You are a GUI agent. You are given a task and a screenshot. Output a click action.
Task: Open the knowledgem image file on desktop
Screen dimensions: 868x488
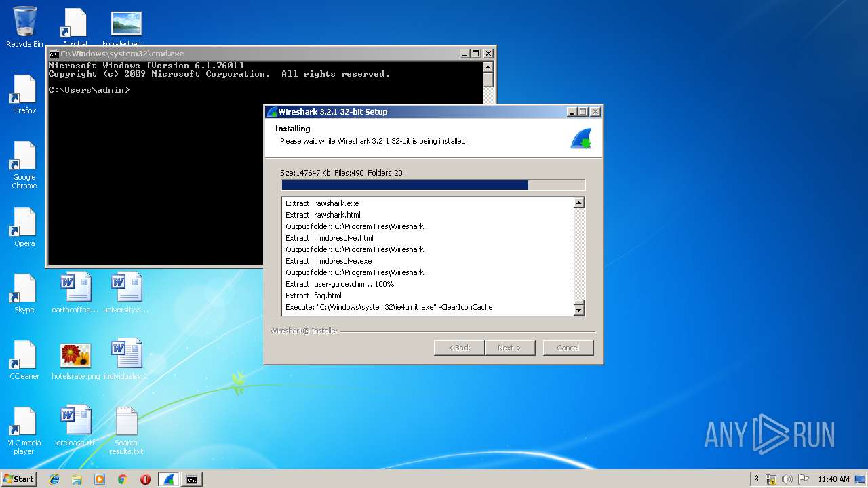click(126, 27)
